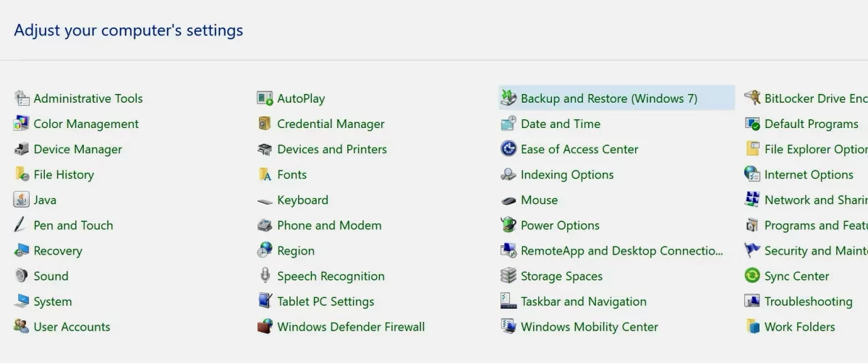Go to Taskbar and Navigation settings

tap(584, 302)
